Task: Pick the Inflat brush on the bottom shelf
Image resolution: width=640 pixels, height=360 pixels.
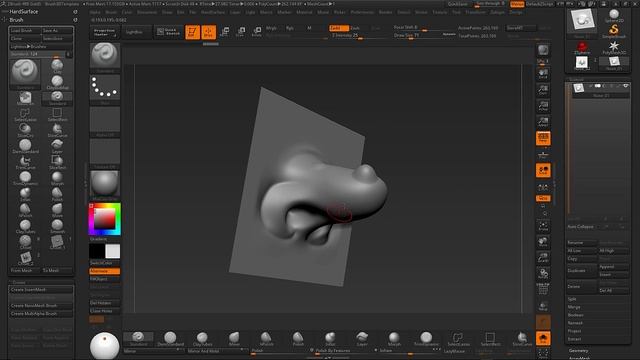Action: point(330,339)
